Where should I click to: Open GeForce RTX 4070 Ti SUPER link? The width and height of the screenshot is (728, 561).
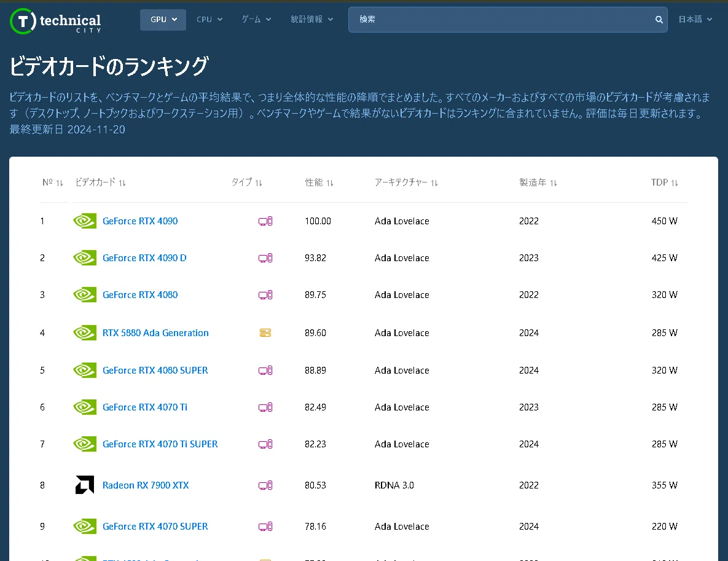pos(160,444)
